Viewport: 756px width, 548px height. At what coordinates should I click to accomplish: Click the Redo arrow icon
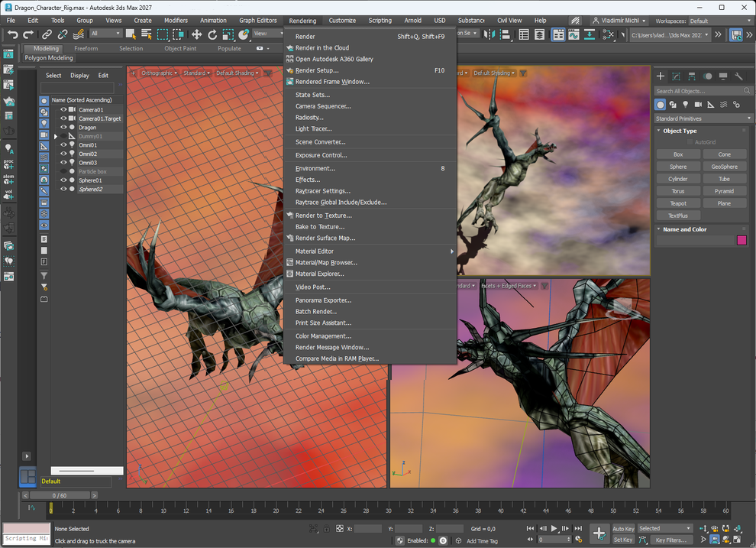coord(28,34)
